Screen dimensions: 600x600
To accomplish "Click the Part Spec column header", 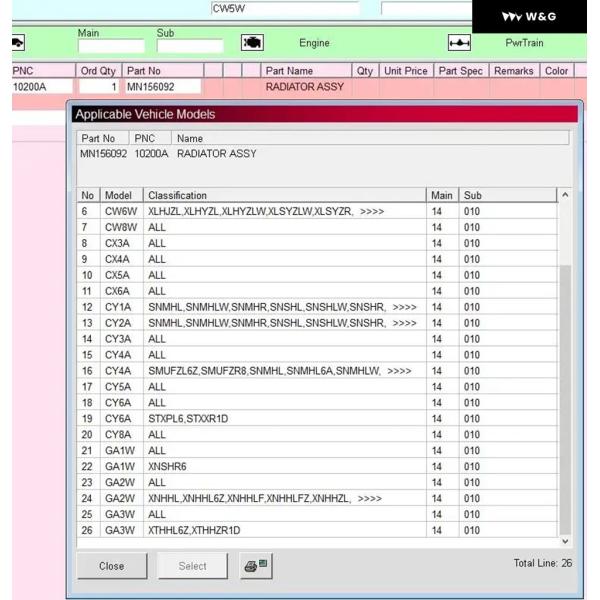I will [461, 71].
